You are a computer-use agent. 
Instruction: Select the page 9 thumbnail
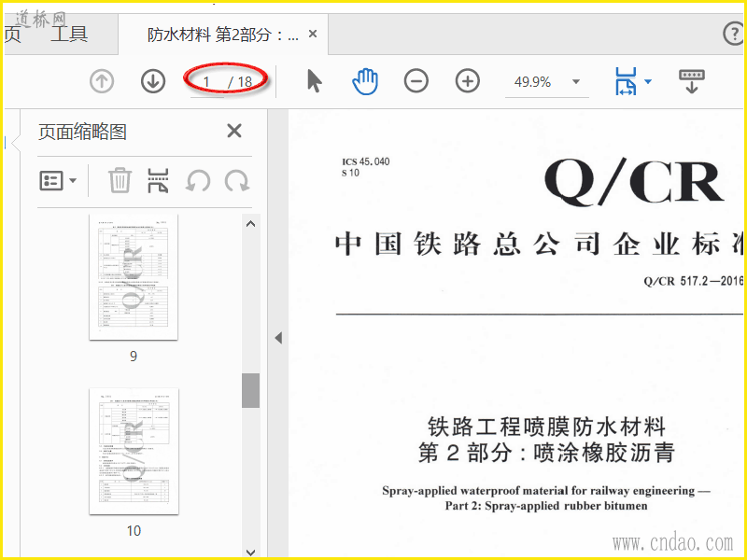click(134, 276)
